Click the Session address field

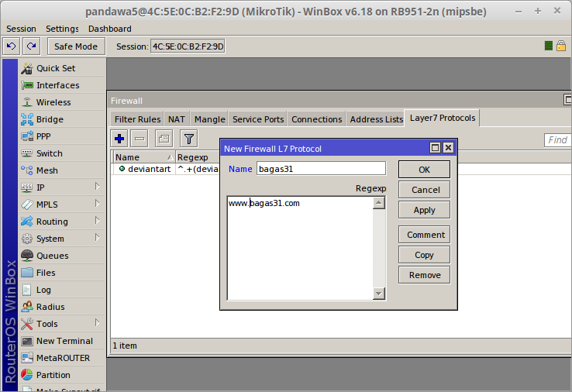pos(188,46)
